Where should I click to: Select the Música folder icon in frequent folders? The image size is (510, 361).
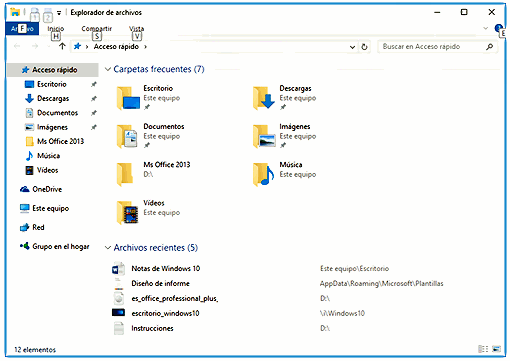coord(263,174)
